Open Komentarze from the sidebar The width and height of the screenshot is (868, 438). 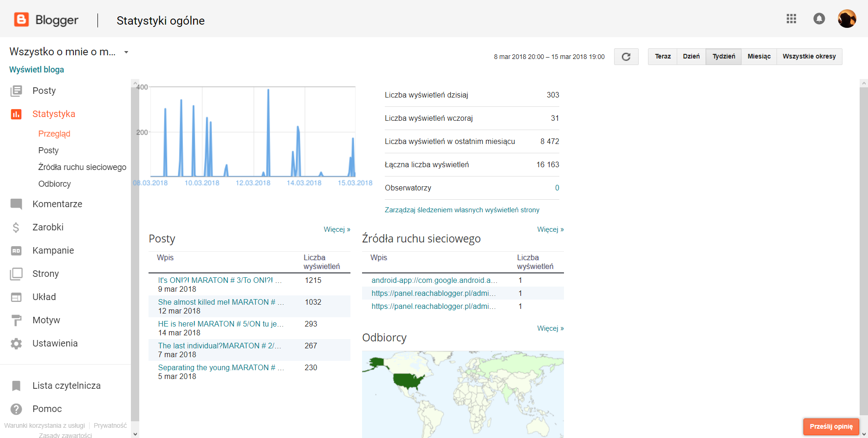coord(57,204)
